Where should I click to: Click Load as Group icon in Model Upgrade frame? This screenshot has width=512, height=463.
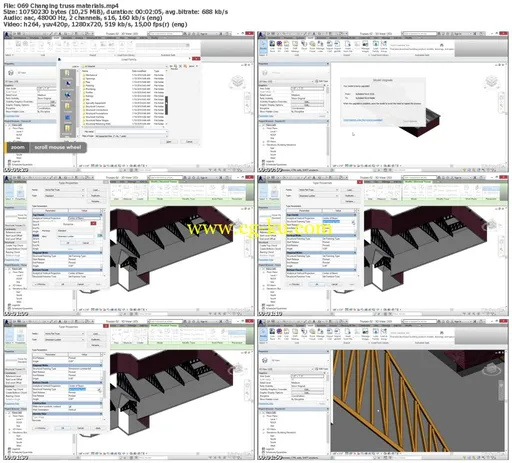click(x=384, y=46)
